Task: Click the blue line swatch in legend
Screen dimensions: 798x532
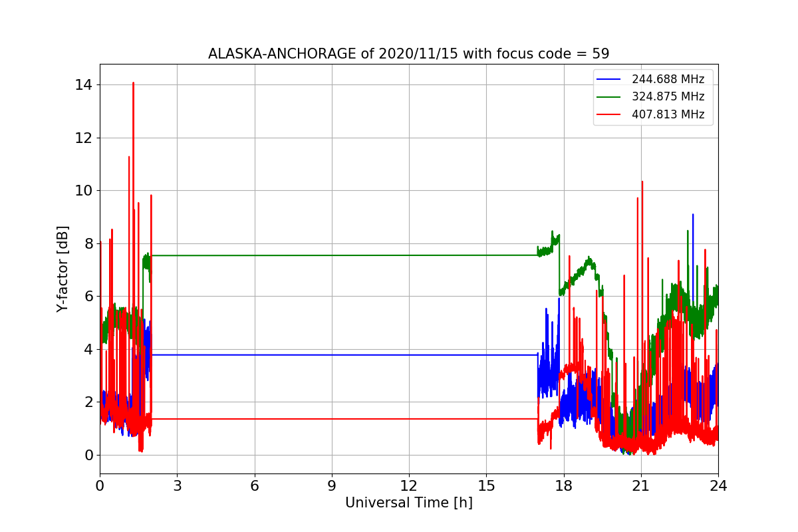Action: tap(609, 79)
